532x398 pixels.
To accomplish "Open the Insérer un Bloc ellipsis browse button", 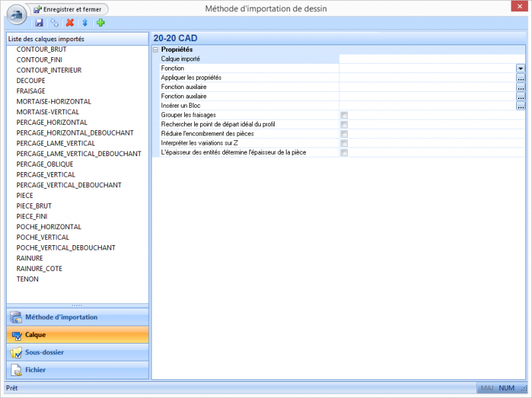I will (x=521, y=106).
